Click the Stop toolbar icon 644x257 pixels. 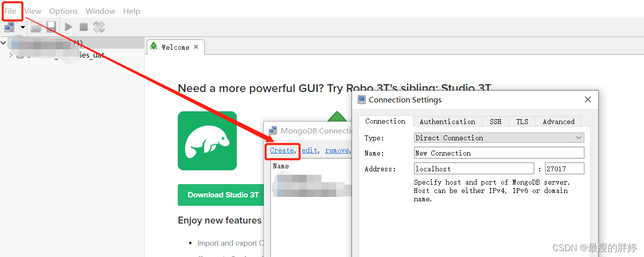84,27
